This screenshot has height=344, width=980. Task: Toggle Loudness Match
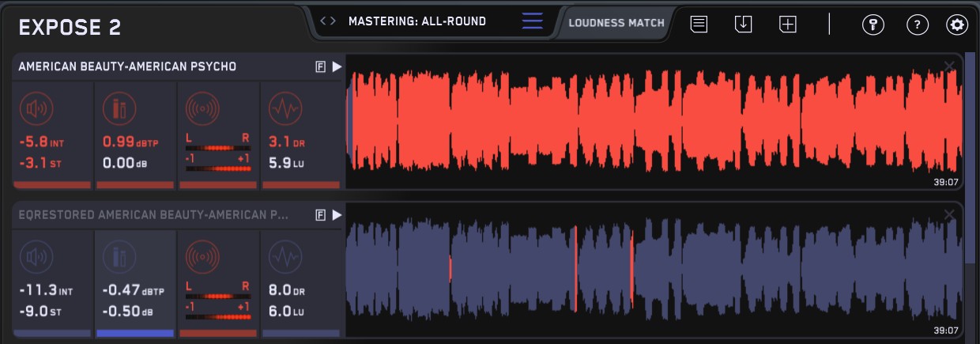coord(616,22)
